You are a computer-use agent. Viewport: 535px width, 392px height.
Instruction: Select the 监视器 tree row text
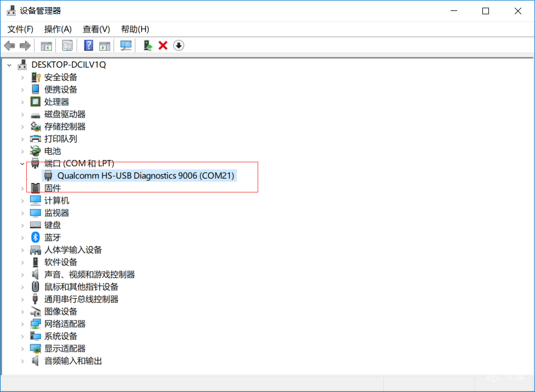coord(56,213)
